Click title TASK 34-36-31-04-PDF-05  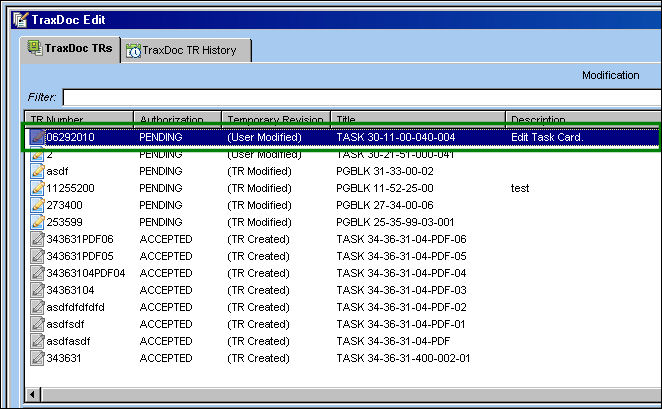click(x=401, y=256)
